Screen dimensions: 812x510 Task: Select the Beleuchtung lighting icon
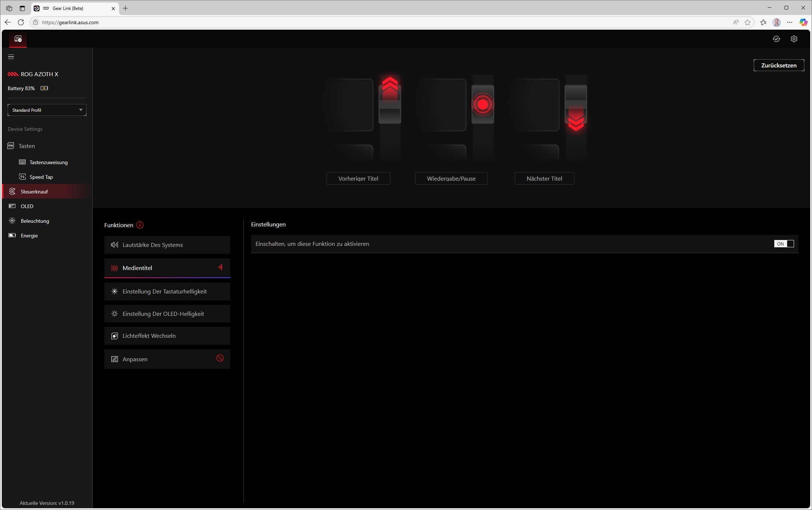12,221
